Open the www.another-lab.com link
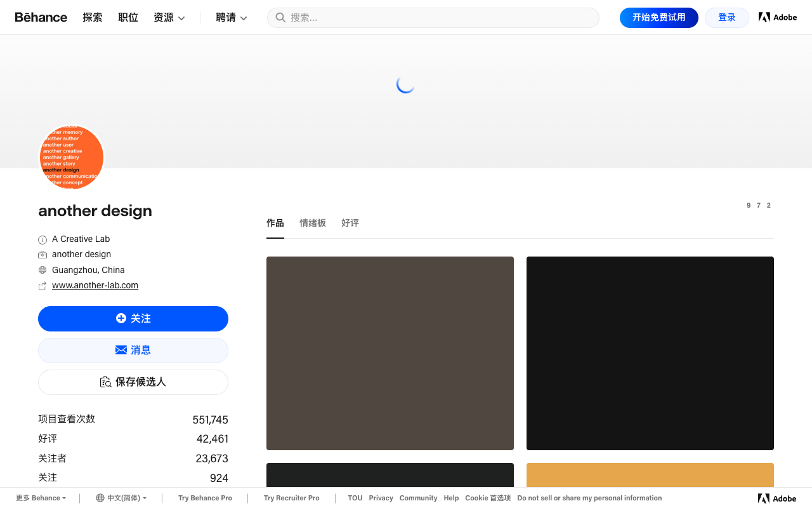 (95, 286)
